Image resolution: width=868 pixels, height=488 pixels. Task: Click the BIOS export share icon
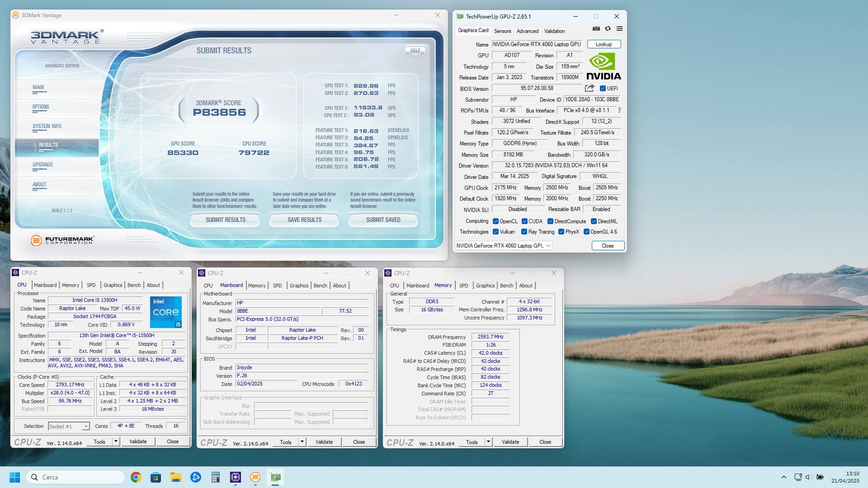click(x=590, y=88)
